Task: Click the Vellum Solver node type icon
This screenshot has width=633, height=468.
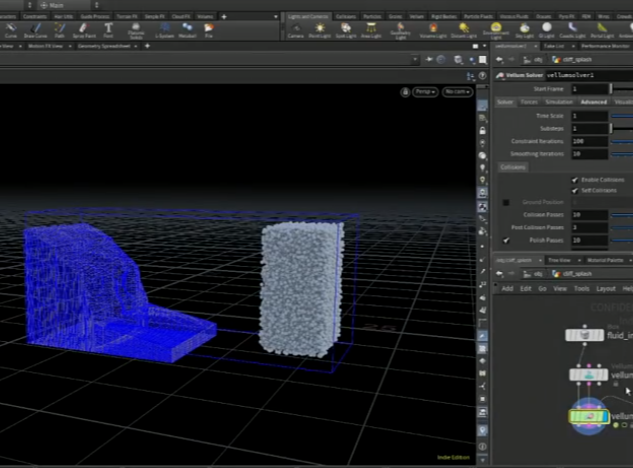Action: [500, 75]
